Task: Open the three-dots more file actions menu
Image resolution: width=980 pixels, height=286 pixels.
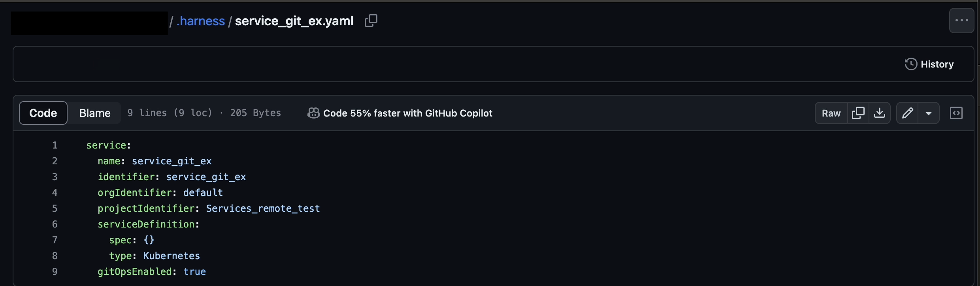Action: tap(961, 21)
